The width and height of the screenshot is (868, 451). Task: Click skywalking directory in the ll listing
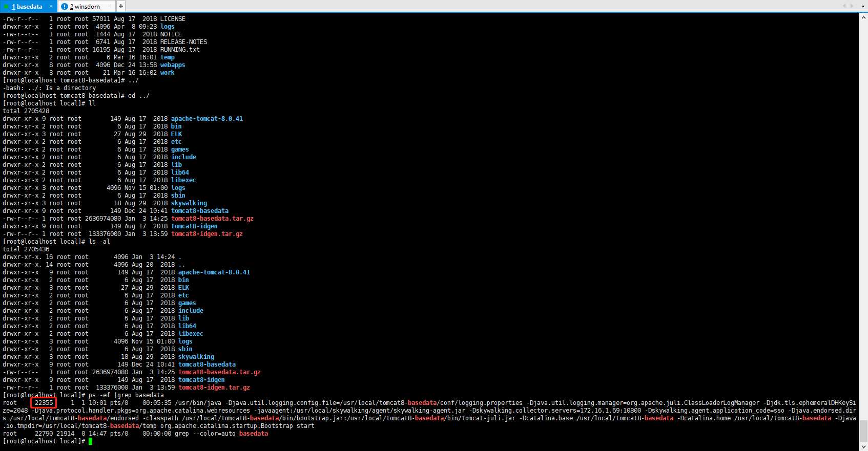tap(189, 203)
